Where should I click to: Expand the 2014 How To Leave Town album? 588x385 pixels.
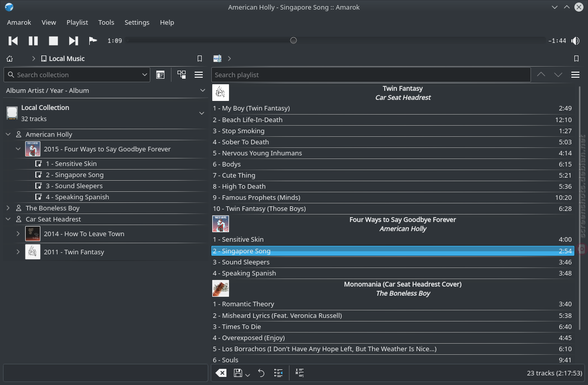tap(18, 234)
